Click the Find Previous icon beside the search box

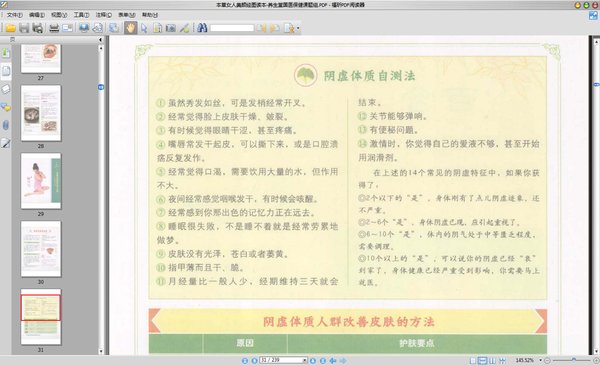pos(261,28)
